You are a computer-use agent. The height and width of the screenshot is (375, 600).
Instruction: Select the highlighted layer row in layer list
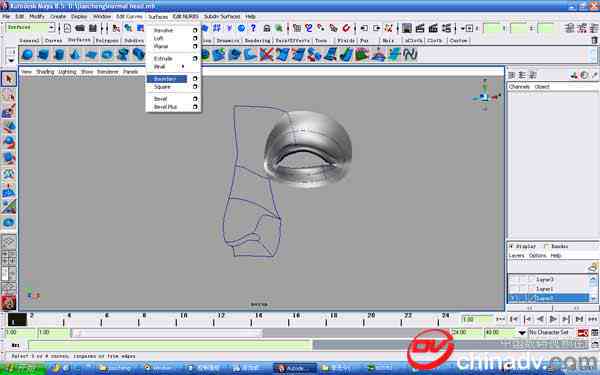[x=548, y=298]
